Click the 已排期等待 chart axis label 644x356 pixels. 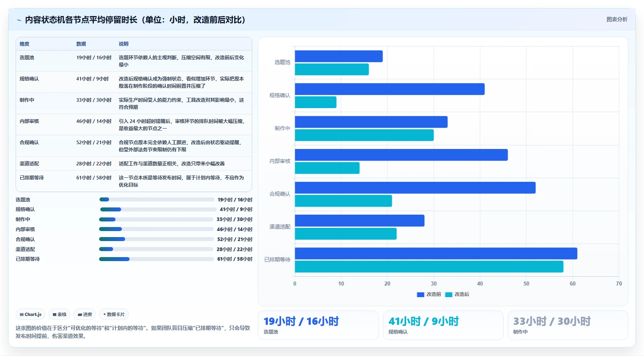tap(277, 259)
